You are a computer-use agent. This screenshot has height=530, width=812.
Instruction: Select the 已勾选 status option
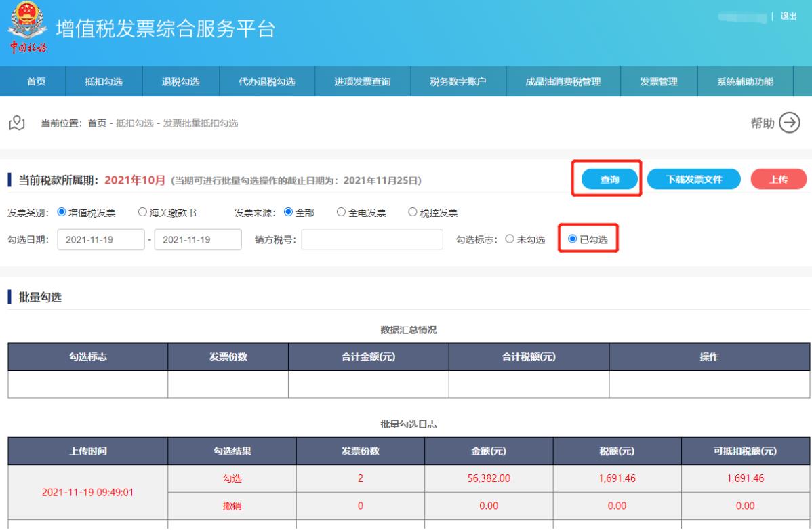pos(573,239)
